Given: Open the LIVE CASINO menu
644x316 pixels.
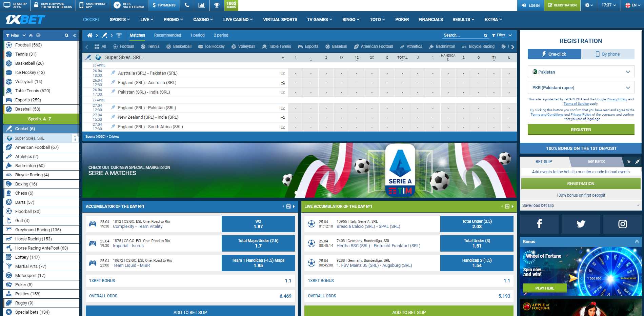Looking at the screenshot, I should pyautogui.click(x=238, y=20).
